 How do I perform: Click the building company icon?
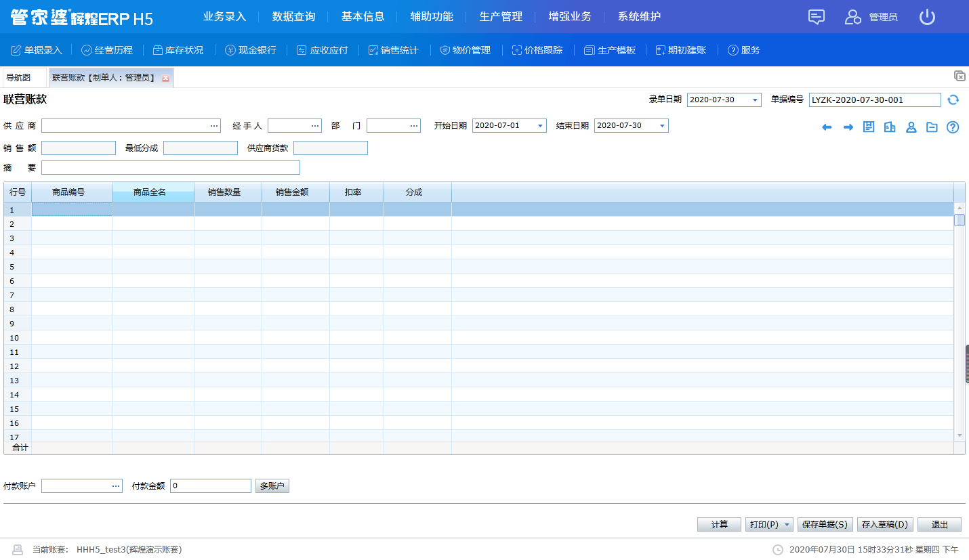point(890,127)
